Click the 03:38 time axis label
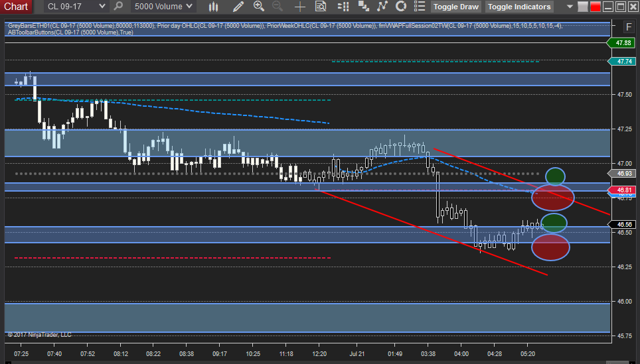 (428, 354)
